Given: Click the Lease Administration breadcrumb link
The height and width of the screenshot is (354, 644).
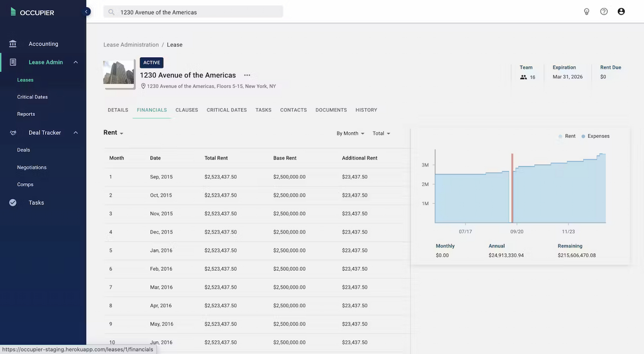Looking at the screenshot, I should pyautogui.click(x=131, y=44).
